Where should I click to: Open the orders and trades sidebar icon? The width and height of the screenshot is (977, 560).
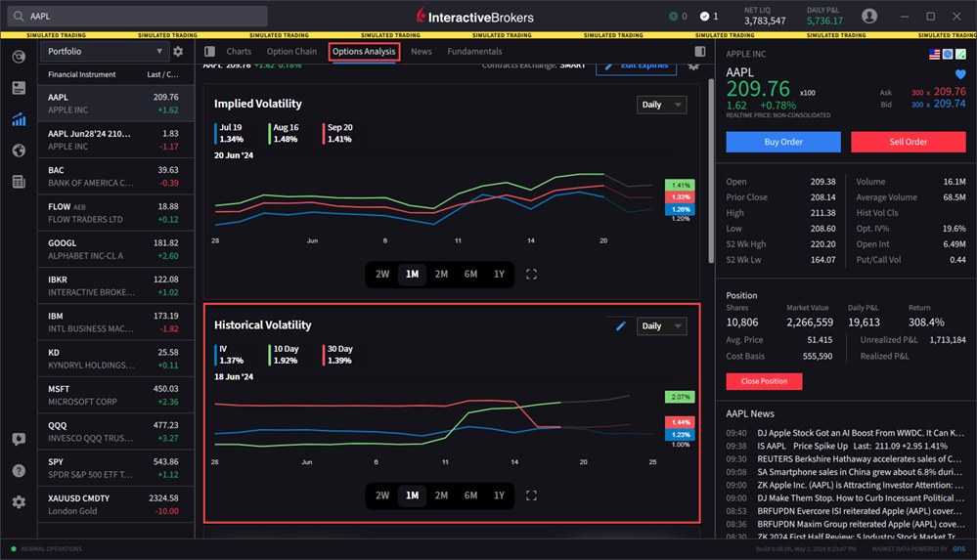(19, 88)
